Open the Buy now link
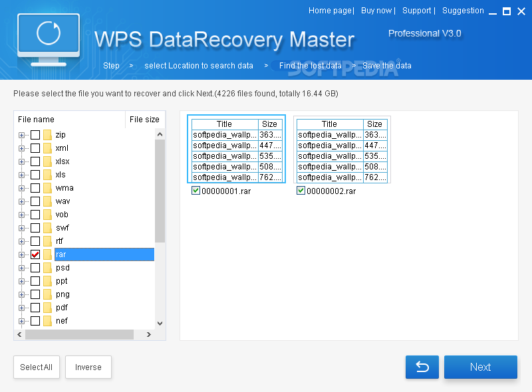532x392 pixels. 376,11
